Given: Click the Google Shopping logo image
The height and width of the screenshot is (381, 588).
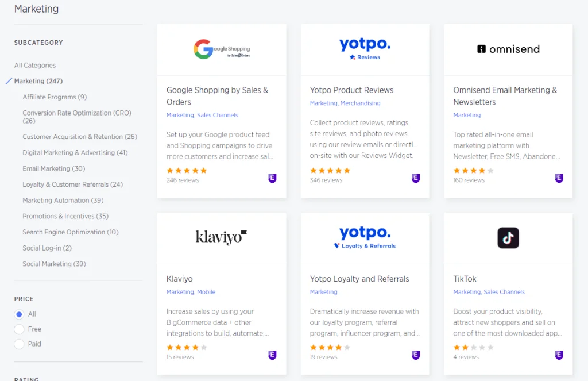Looking at the screenshot, I should click(222, 49).
